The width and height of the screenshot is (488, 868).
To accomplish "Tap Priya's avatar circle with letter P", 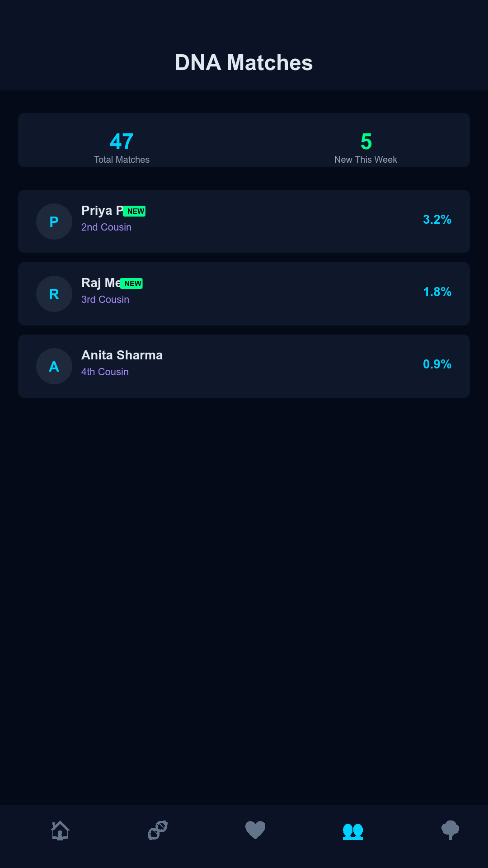I will pyautogui.click(x=54, y=222).
